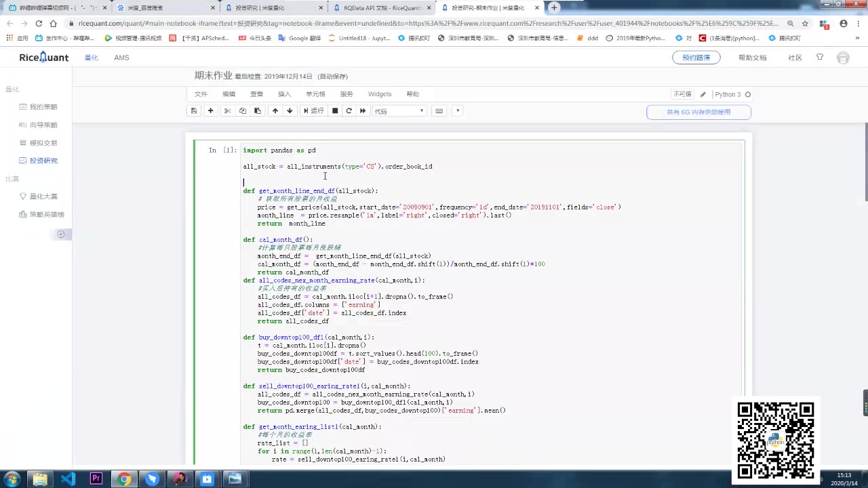Open the command palette keyboard icon

point(439,110)
